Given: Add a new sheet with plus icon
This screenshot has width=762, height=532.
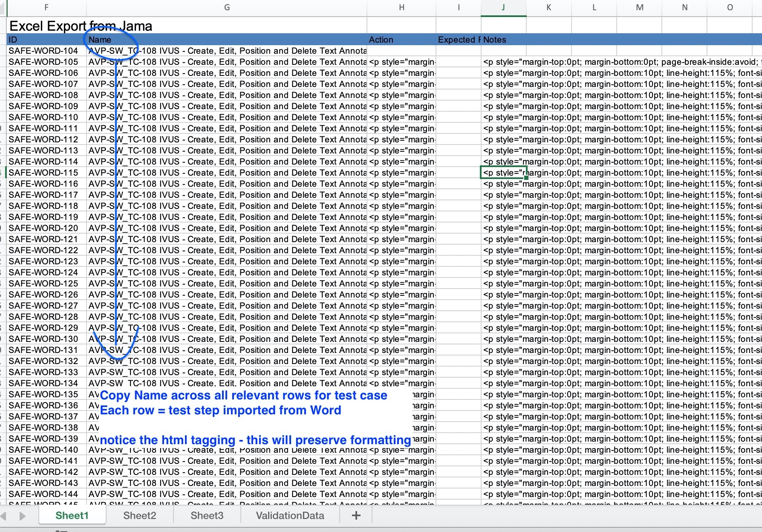Looking at the screenshot, I should [x=356, y=515].
